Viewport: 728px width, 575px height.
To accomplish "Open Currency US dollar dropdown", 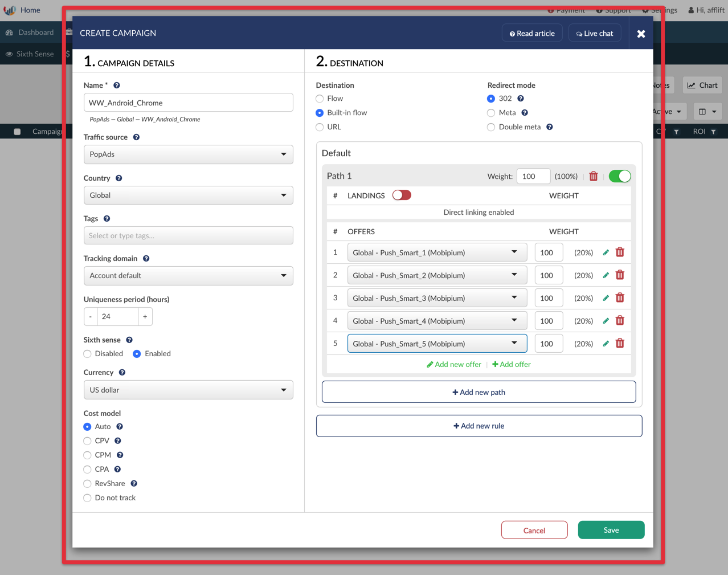I will point(189,390).
